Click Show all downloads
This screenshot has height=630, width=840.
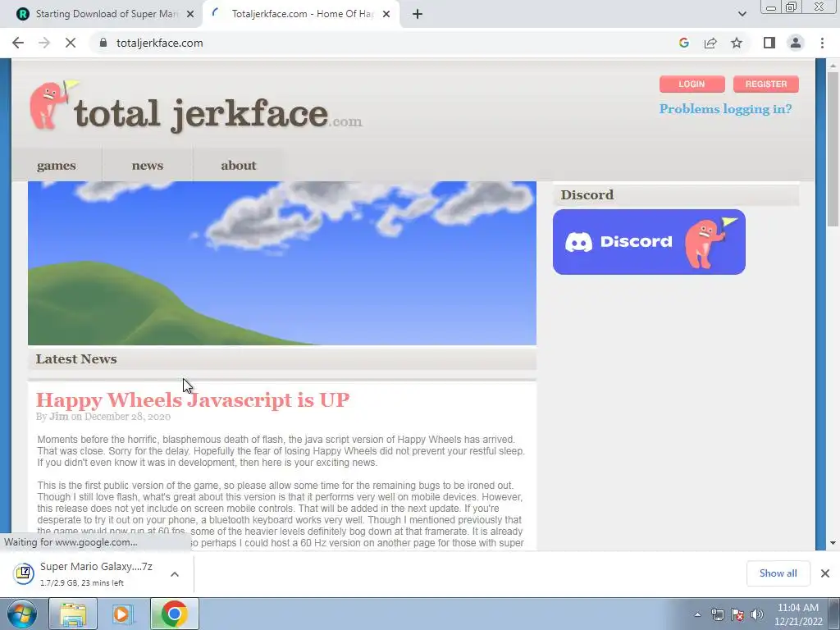(778, 573)
